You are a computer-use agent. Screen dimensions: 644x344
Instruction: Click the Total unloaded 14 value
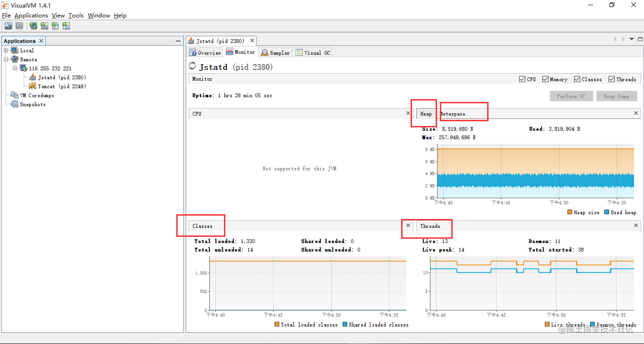(250, 250)
